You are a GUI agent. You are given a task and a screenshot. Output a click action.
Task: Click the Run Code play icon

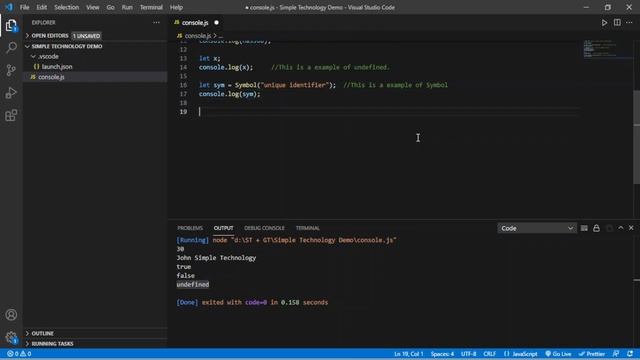click(604, 23)
